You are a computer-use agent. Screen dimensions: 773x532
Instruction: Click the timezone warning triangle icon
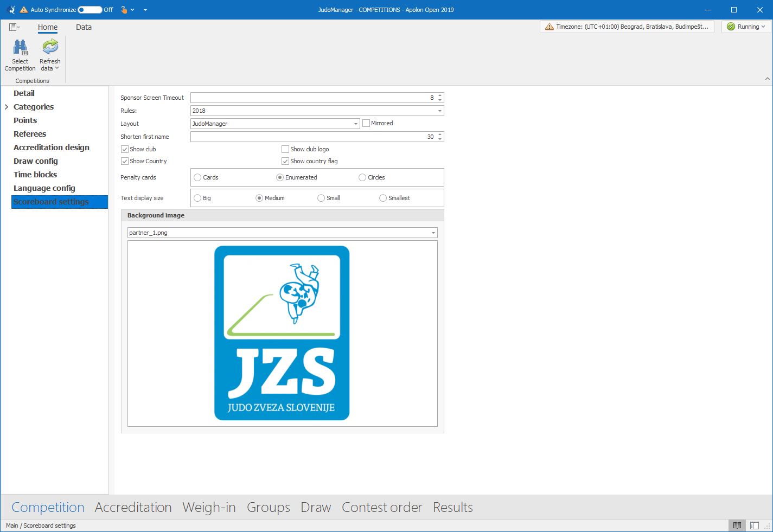(x=549, y=27)
